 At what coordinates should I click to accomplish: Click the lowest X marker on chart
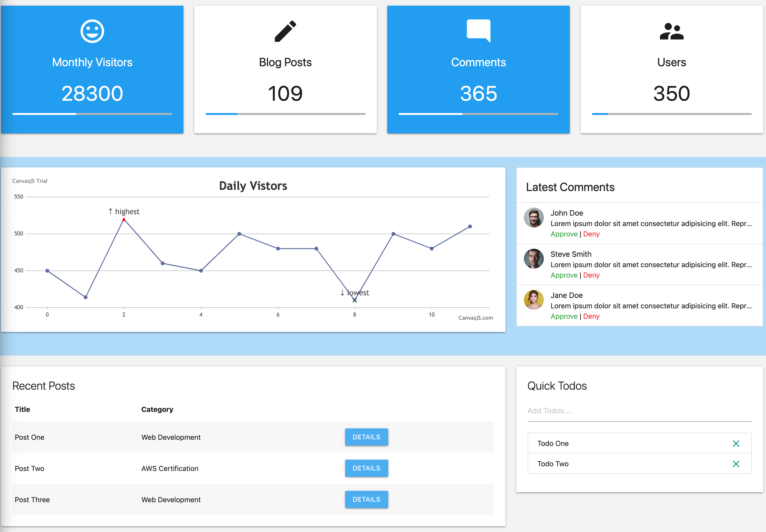click(354, 300)
